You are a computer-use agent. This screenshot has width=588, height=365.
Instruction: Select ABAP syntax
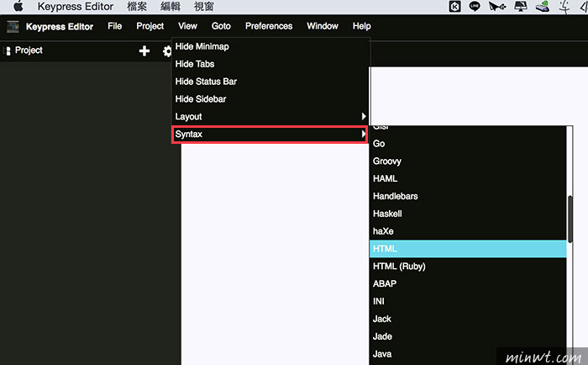tap(468, 284)
